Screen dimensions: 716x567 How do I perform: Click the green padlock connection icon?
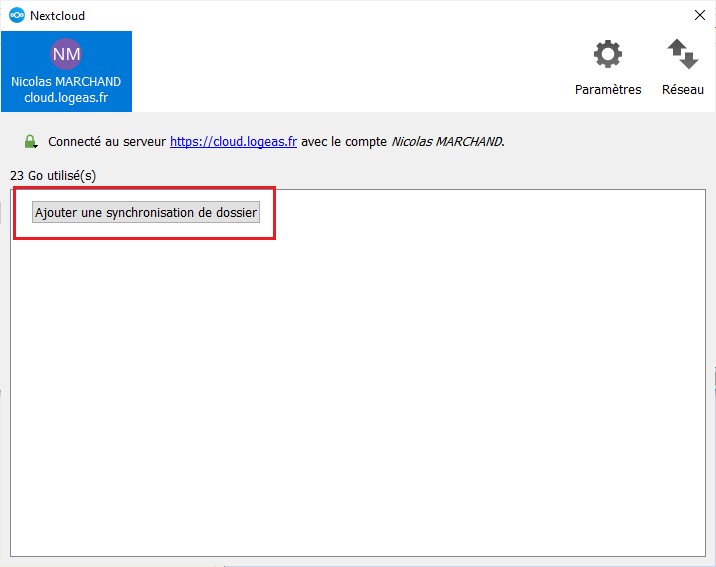(31, 142)
